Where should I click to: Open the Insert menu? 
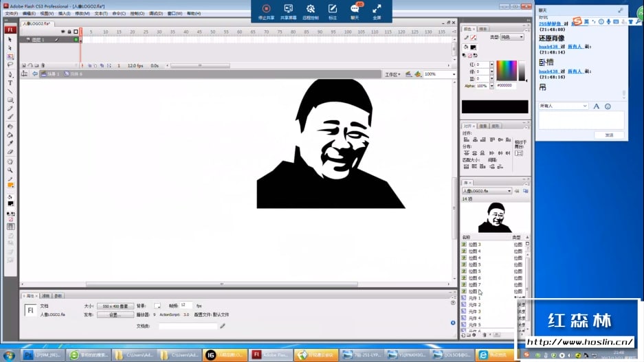pyautogui.click(x=65, y=14)
